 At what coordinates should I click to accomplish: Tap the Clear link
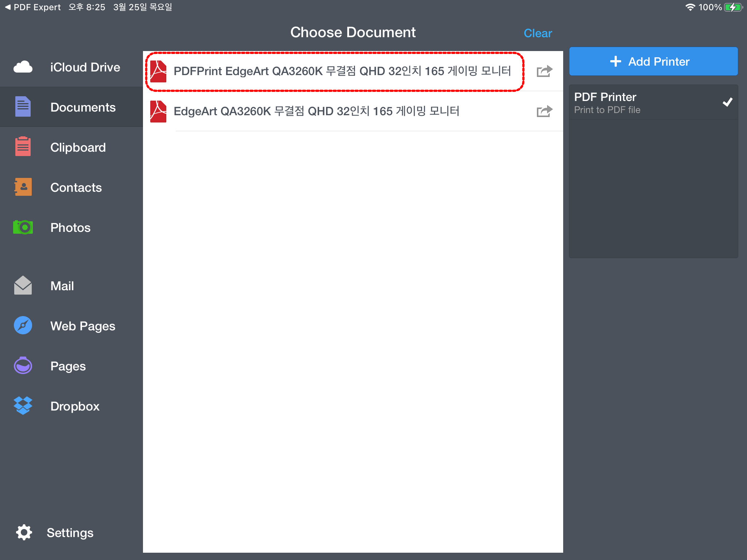[x=538, y=33]
